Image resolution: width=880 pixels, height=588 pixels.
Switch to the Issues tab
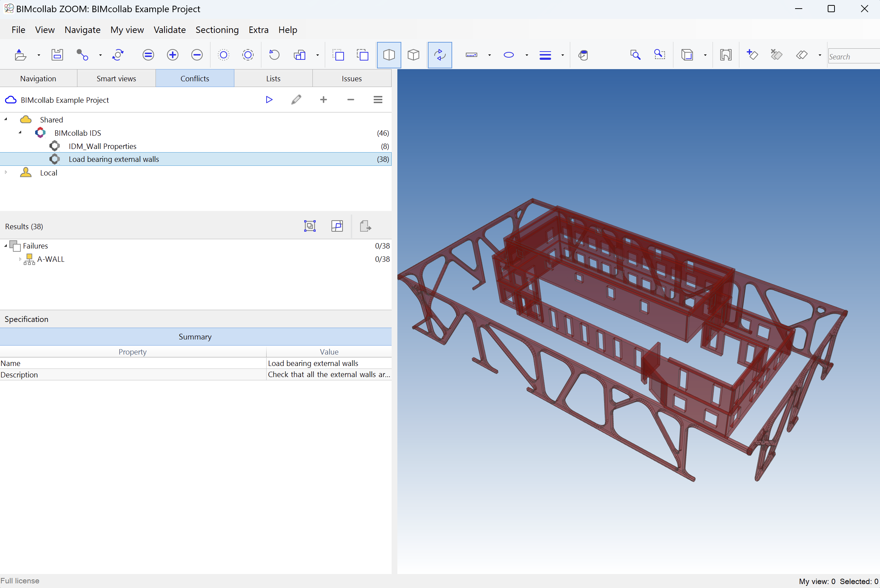pos(351,78)
